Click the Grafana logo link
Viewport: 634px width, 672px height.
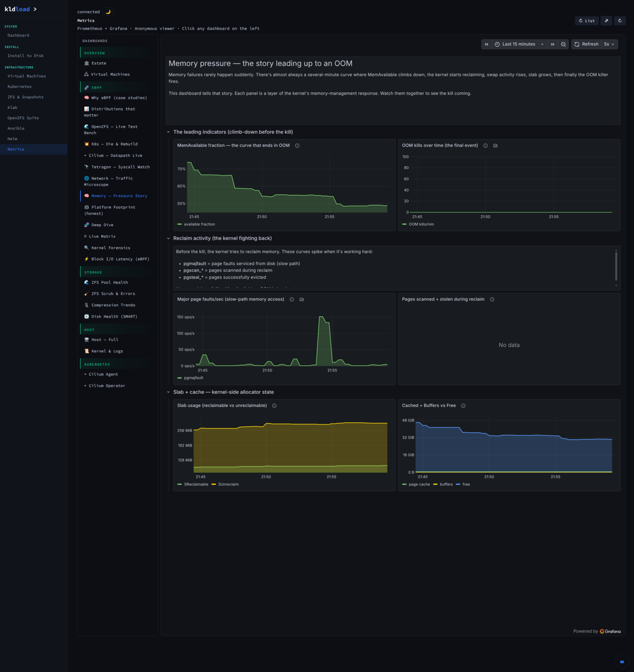tap(610, 631)
